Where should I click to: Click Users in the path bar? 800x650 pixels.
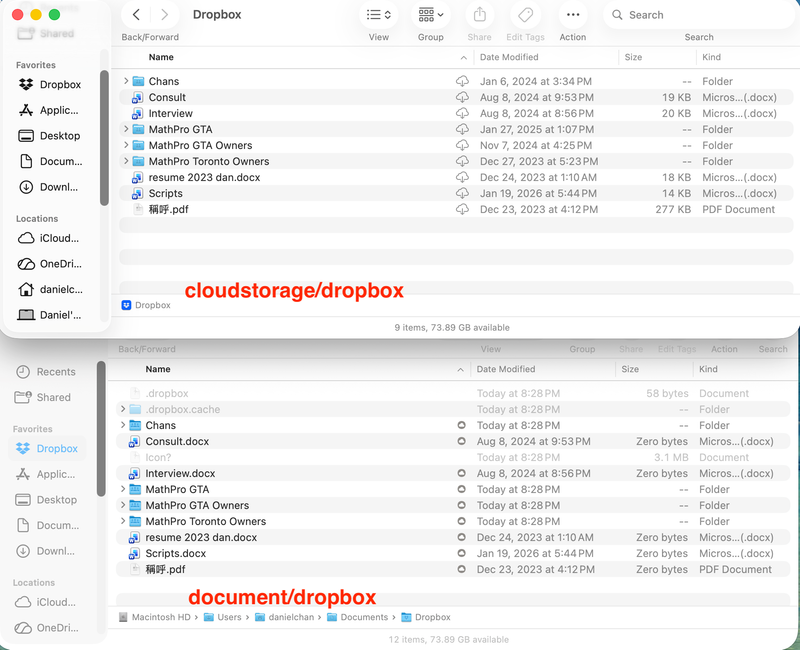(223, 617)
